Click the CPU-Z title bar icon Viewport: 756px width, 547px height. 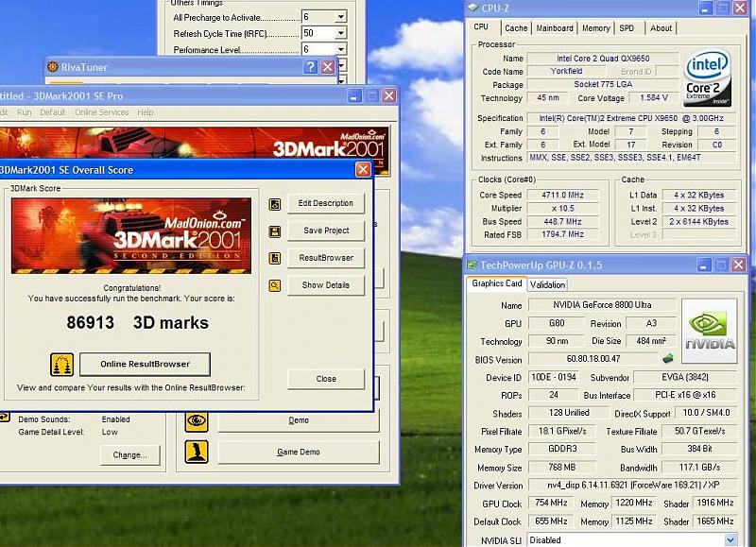473,8
